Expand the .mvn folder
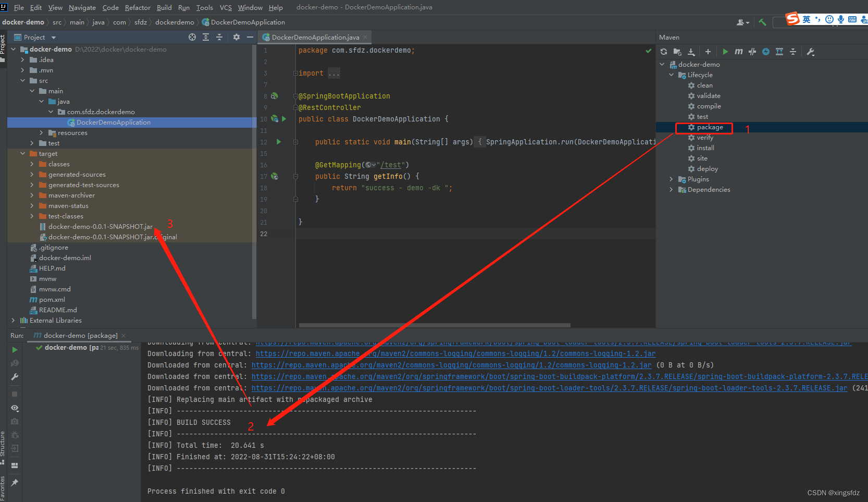This screenshot has width=868, height=502. tap(22, 70)
